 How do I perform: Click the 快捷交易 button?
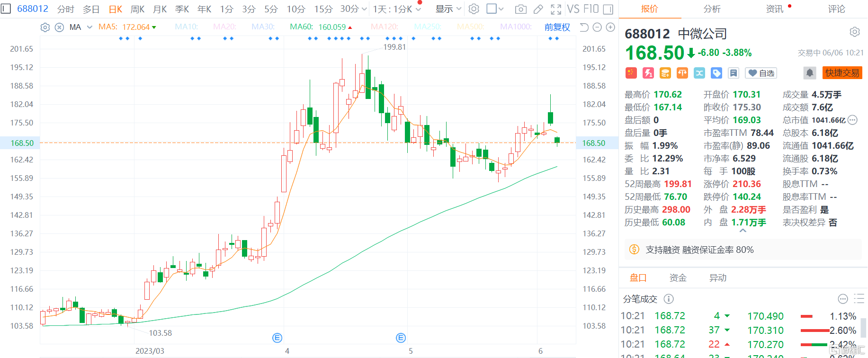(x=842, y=73)
